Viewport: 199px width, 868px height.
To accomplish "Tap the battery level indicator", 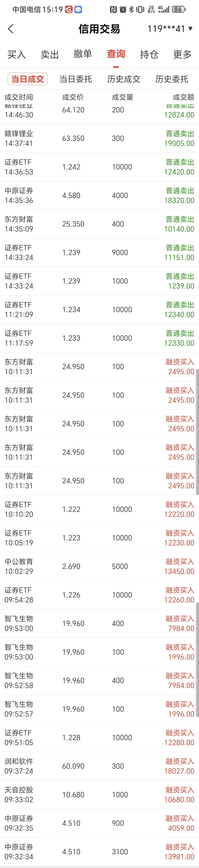I will click(179, 9).
